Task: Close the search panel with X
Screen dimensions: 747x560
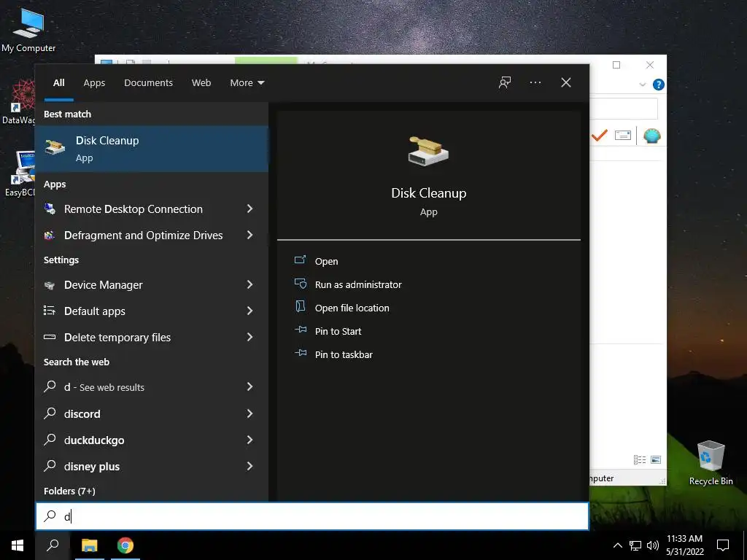Action: 566,82
